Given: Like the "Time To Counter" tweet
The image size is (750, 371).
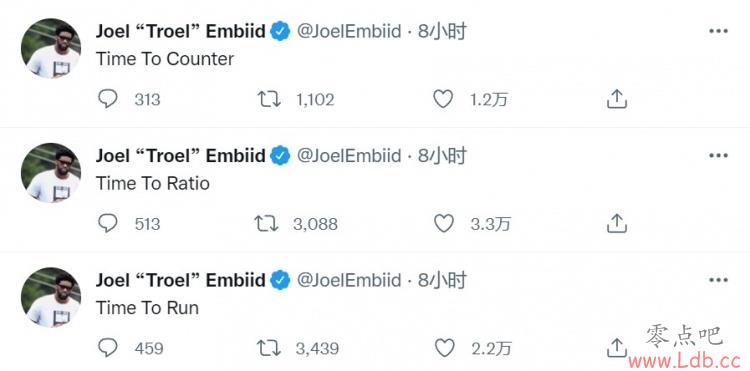Looking at the screenshot, I should click(443, 99).
